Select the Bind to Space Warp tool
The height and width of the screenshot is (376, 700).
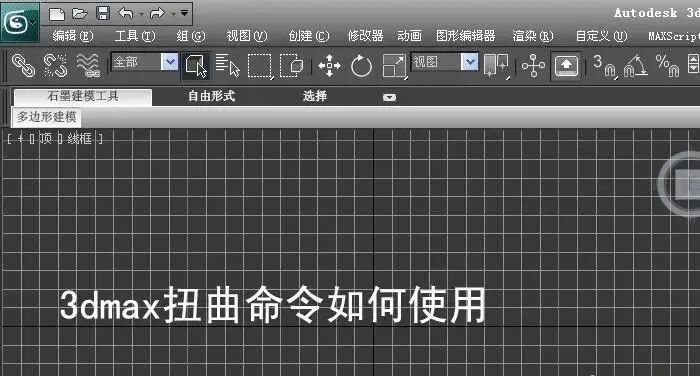pos(88,65)
